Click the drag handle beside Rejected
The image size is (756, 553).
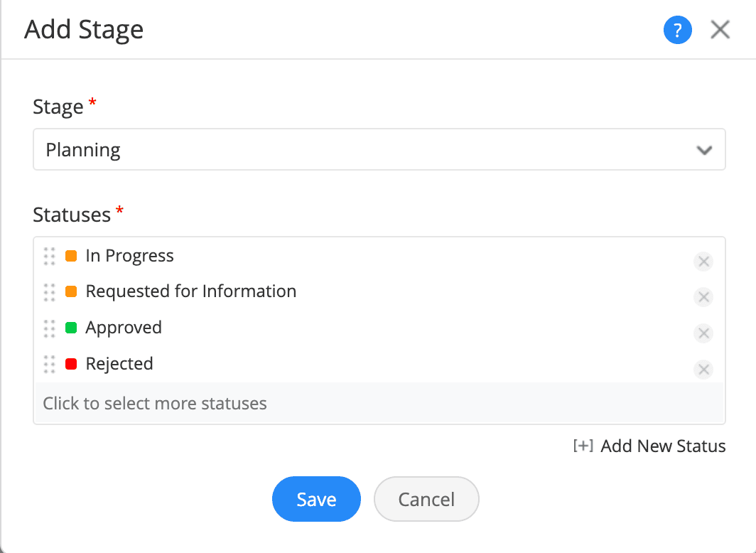(49, 364)
